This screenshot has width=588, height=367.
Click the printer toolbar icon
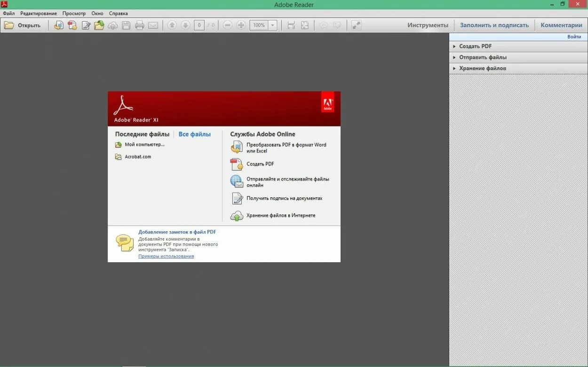[140, 25]
